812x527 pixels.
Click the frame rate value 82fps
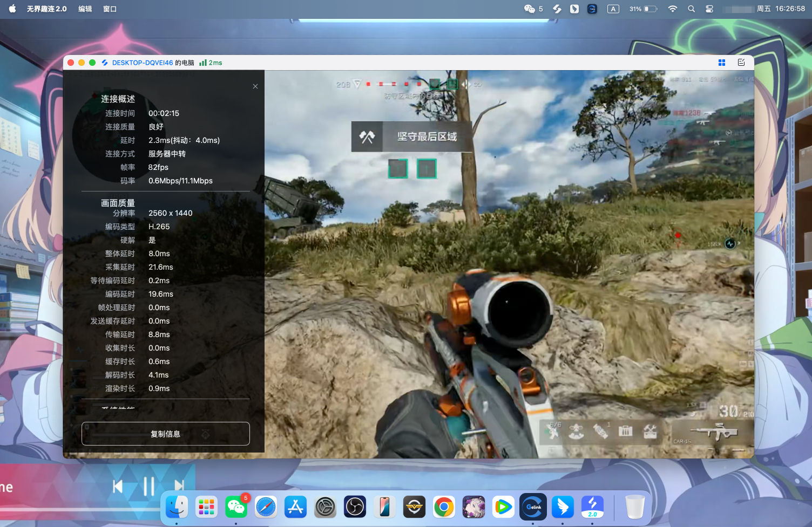coord(159,167)
